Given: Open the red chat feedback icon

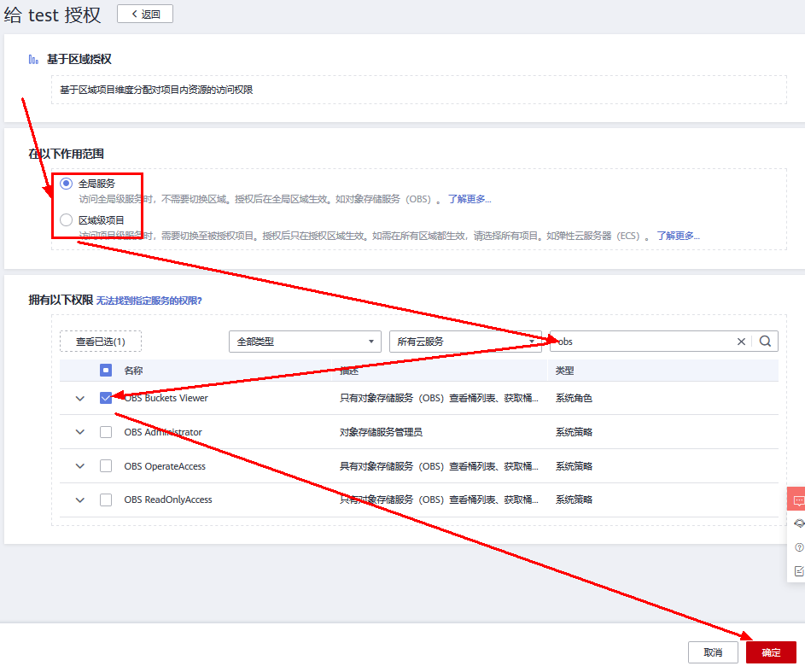Looking at the screenshot, I should tap(797, 500).
